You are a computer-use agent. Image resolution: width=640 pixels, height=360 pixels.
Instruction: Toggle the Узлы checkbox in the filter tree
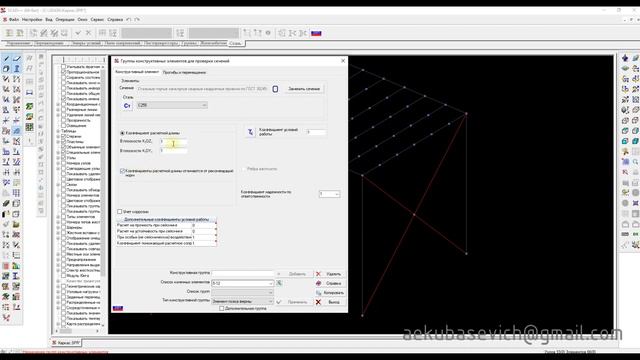tap(64, 158)
